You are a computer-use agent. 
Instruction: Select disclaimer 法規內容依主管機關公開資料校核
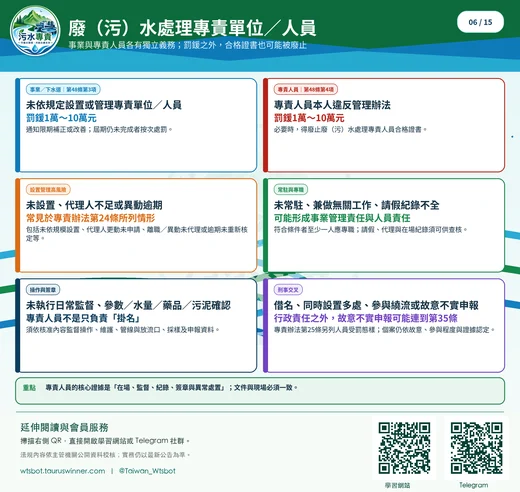[x=68, y=455]
